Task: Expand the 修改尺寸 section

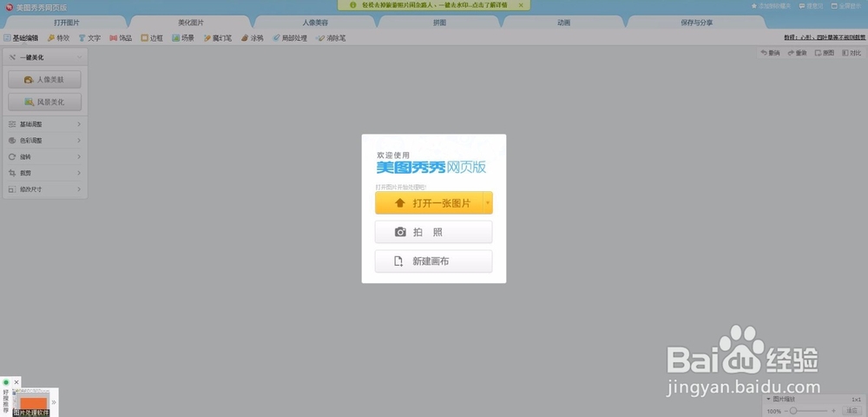Action: [45, 189]
